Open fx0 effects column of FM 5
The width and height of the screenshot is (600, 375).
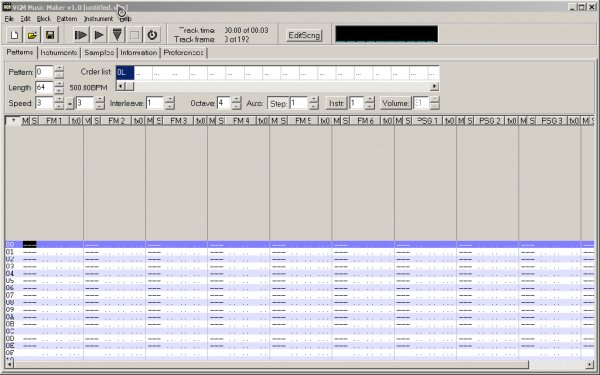pos(325,121)
